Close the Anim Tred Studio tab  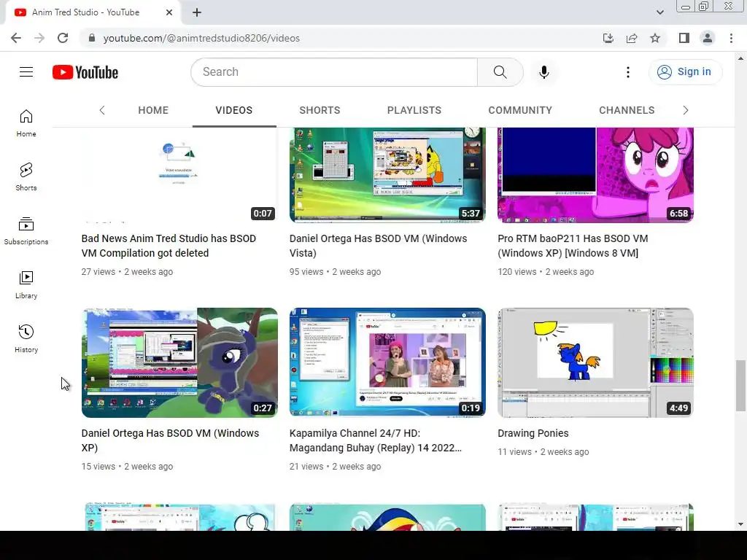(x=169, y=12)
